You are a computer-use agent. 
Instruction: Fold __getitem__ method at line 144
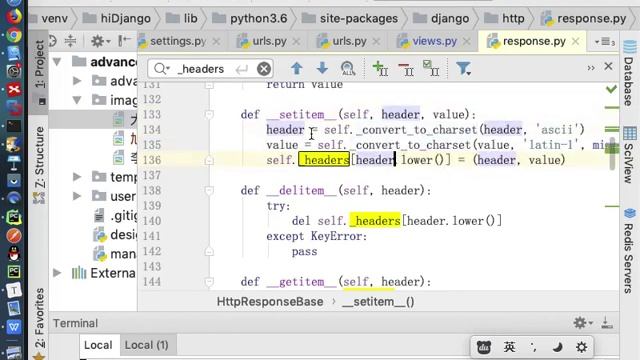pos(209,282)
